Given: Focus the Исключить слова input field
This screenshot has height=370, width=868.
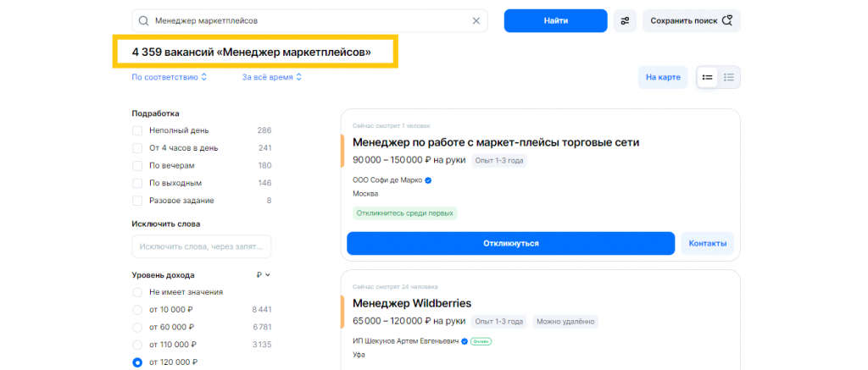Looking at the screenshot, I should point(202,246).
